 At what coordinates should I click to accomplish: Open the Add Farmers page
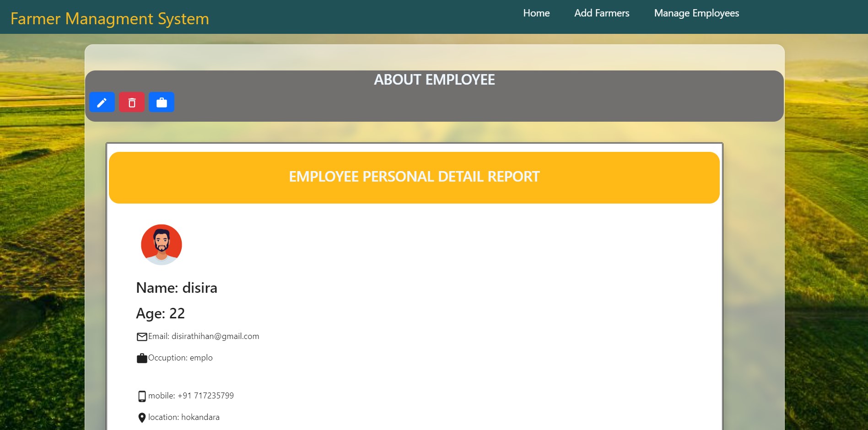coord(601,13)
